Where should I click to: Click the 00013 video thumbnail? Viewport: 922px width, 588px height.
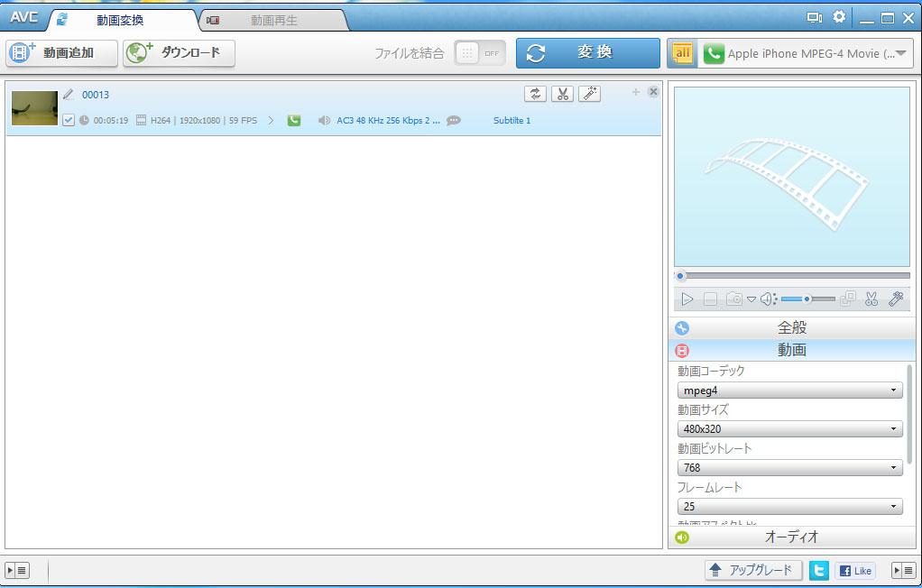[34, 107]
